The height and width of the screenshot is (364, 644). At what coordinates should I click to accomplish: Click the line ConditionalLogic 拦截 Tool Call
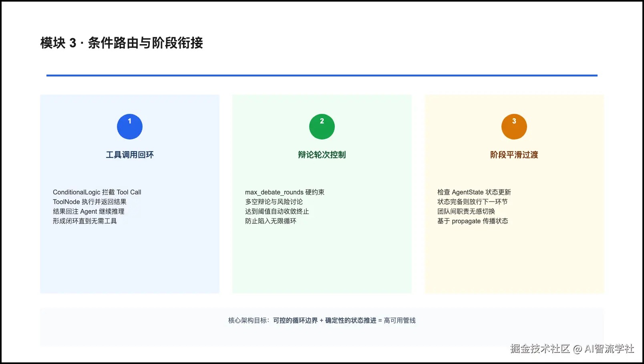point(97,192)
